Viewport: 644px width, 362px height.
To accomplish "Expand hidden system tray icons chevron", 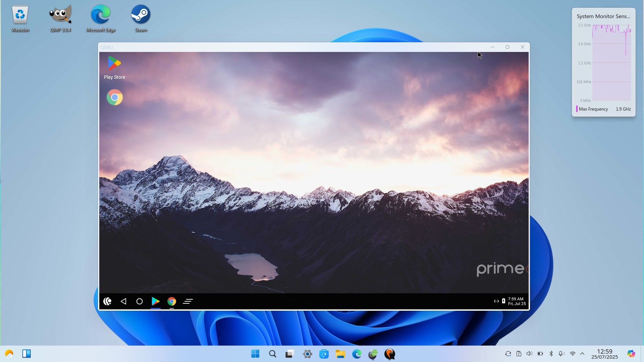I will coord(582,354).
